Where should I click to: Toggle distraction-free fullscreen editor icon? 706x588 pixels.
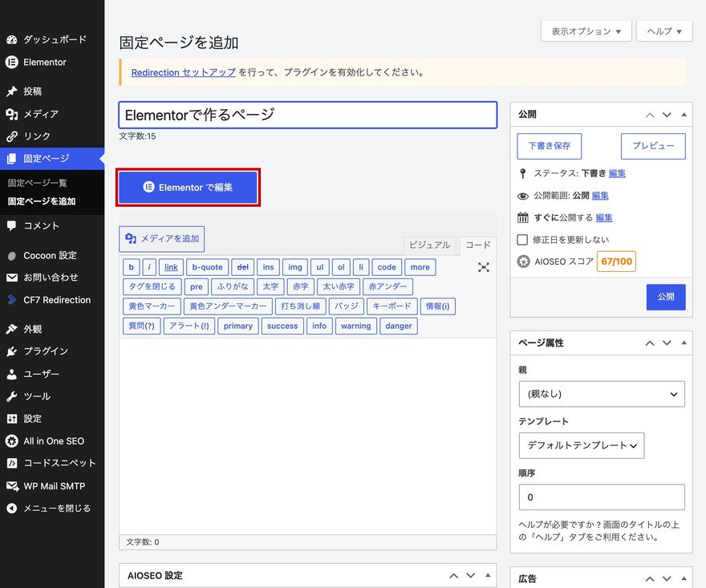[x=484, y=267]
